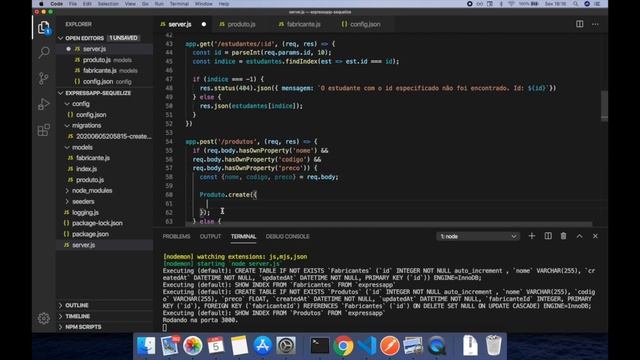Open the Manage gear icon
This screenshot has height=360, width=640.
point(44,318)
